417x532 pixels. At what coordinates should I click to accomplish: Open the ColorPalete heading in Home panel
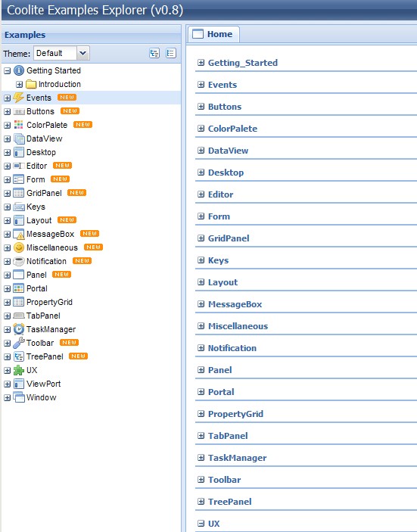(232, 129)
